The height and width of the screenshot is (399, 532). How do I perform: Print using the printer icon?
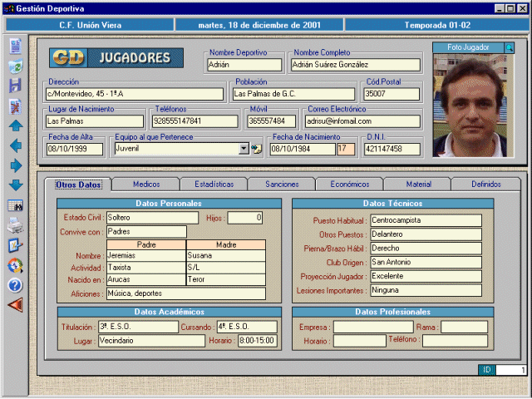click(15, 225)
